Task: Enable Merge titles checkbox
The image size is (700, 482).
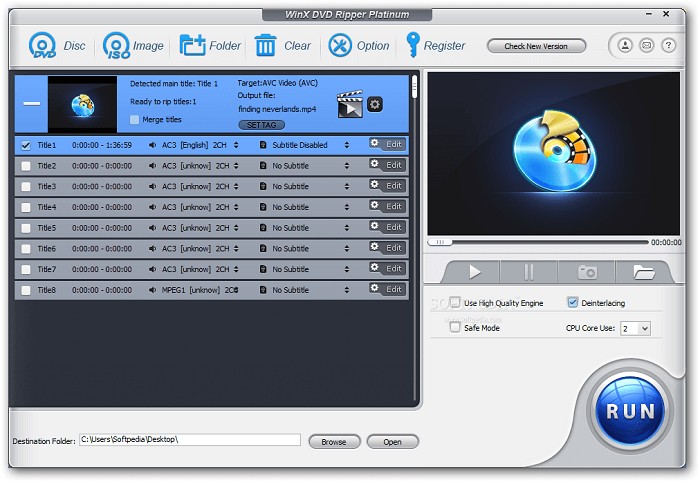Action: [135, 120]
